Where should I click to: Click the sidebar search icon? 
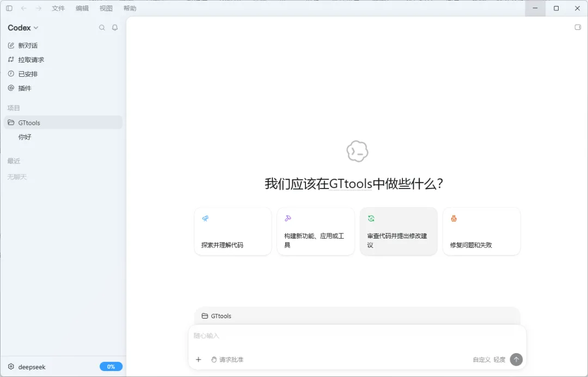[x=102, y=27]
